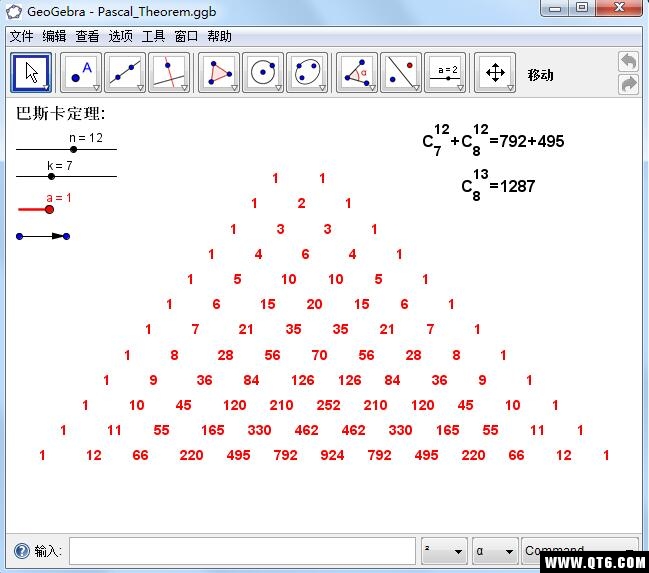
Task: Open the 选项 (Options) menu
Action: click(120, 36)
